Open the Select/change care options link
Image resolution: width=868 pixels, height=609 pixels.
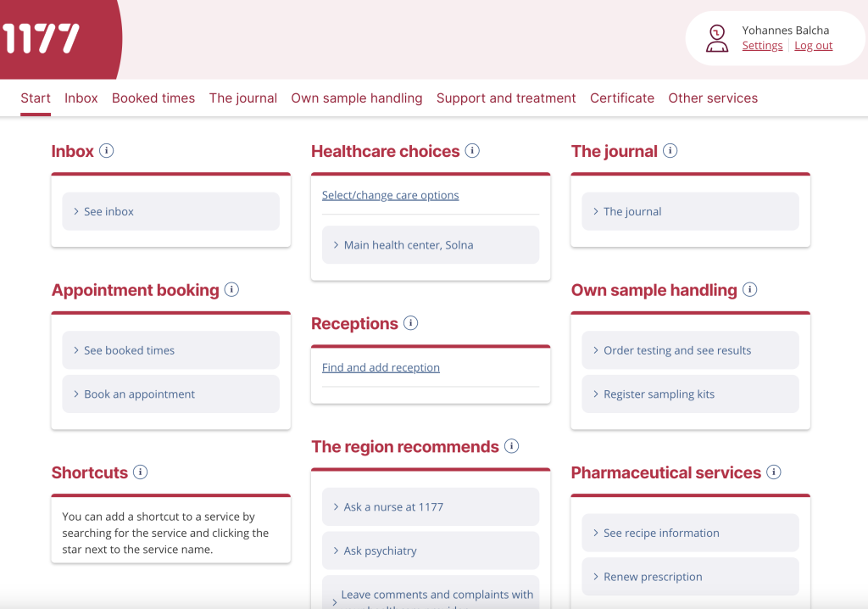point(390,194)
